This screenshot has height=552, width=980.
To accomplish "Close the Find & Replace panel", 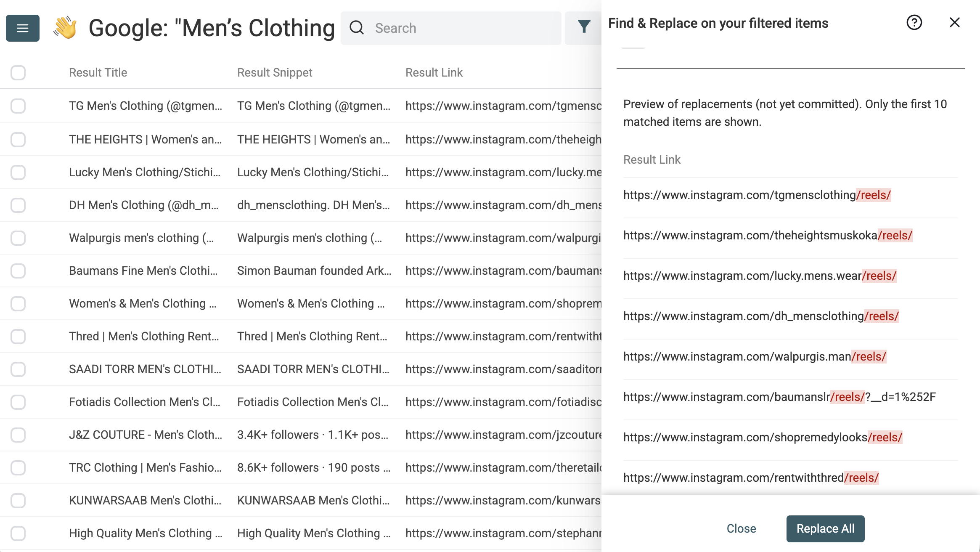I will click(954, 23).
